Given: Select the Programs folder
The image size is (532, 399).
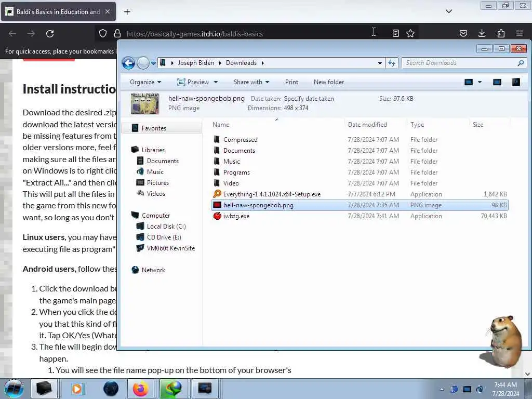Looking at the screenshot, I should click(x=360, y=172).
